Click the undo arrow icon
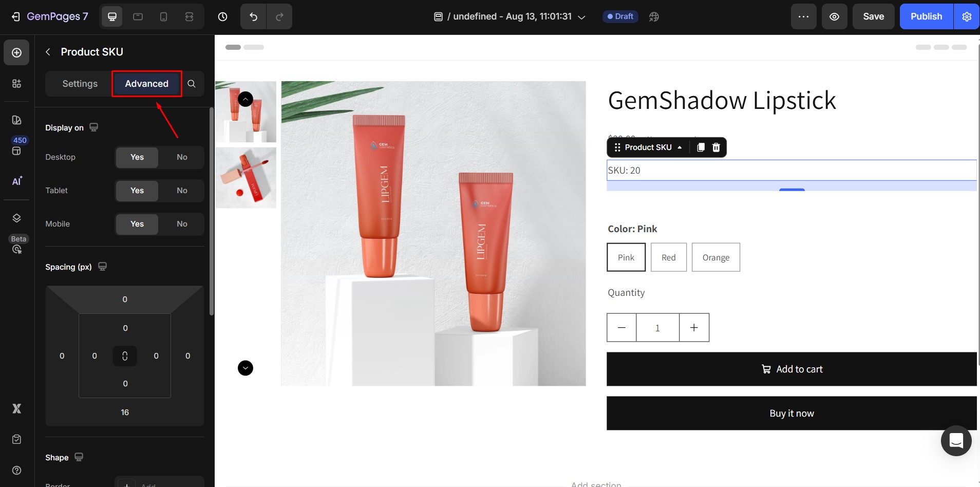 (253, 16)
